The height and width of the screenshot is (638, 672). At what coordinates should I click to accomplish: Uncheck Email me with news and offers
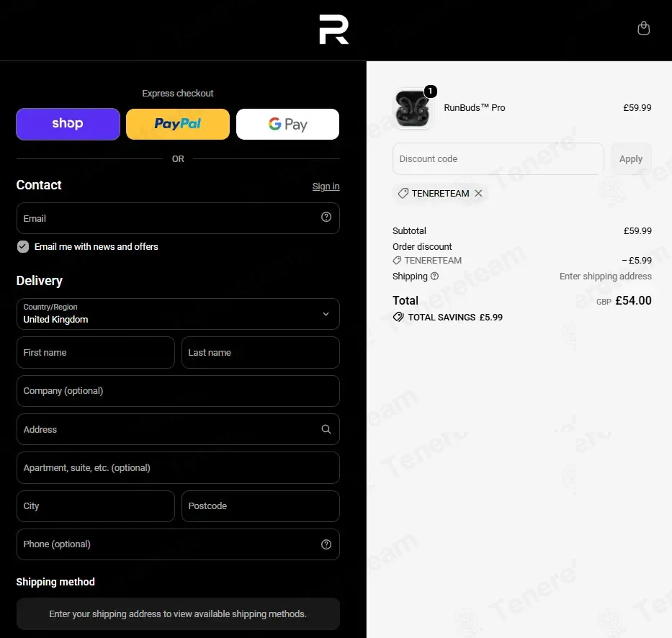click(23, 246)
